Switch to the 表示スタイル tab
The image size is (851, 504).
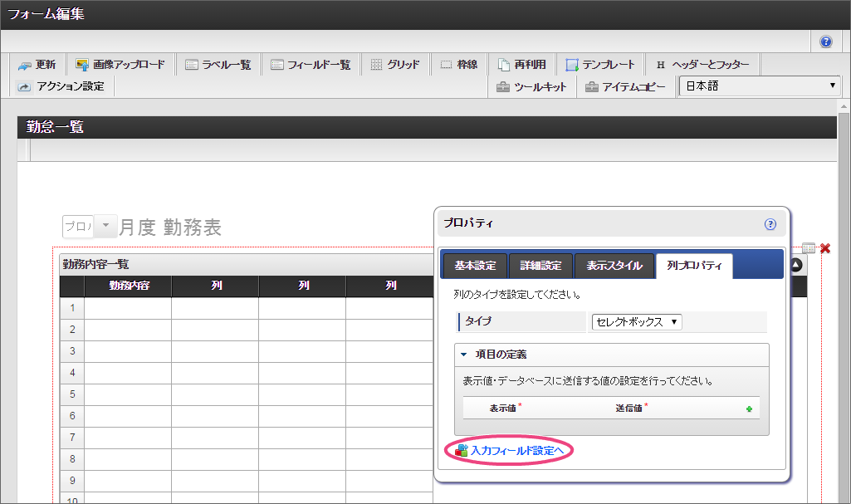pos(614,266)
